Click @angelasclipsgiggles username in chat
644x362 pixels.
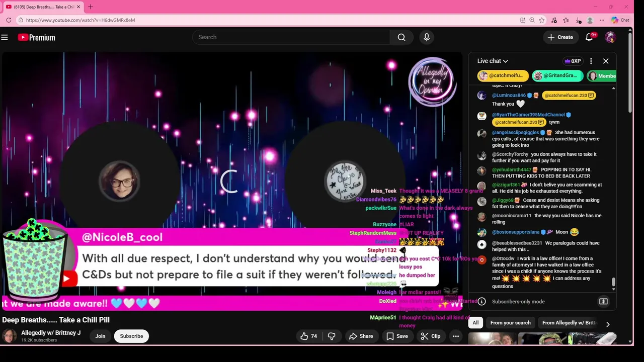click(515, 133)
